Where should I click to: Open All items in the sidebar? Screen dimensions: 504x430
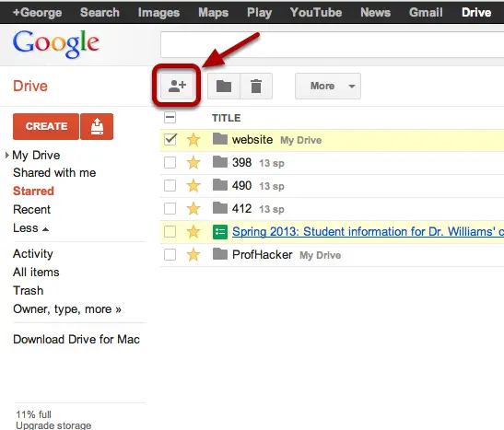pos(36,273)
